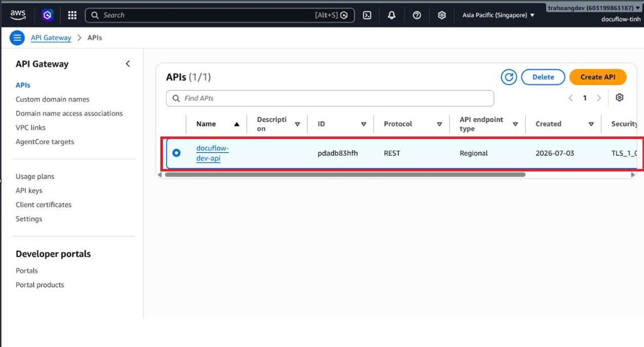Click the horizontal table scrollbar

click(x=345, y=175)
